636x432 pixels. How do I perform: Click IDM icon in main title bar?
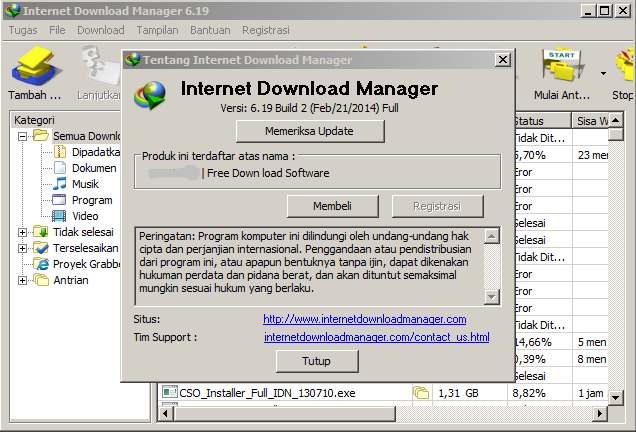tap(13, 11)
